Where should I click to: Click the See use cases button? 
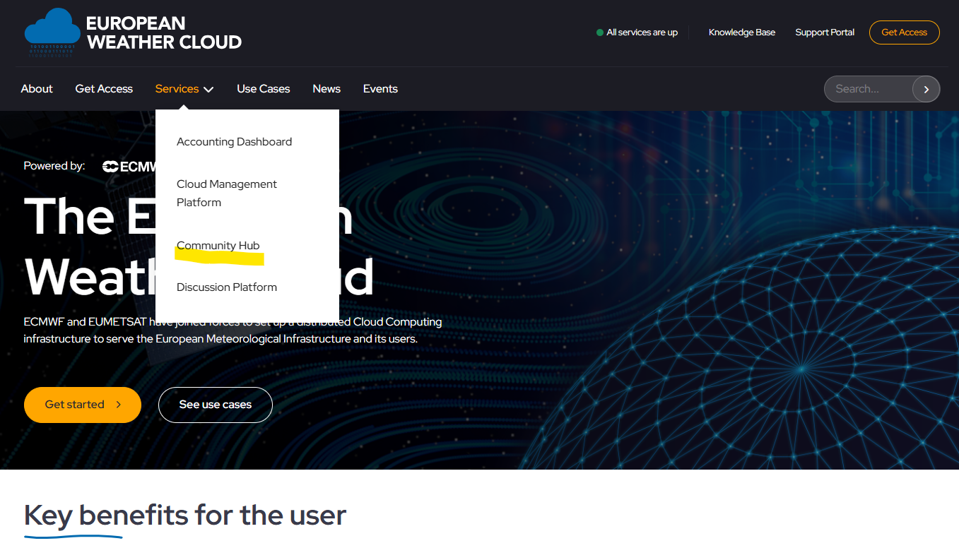[x=216, y=405]
